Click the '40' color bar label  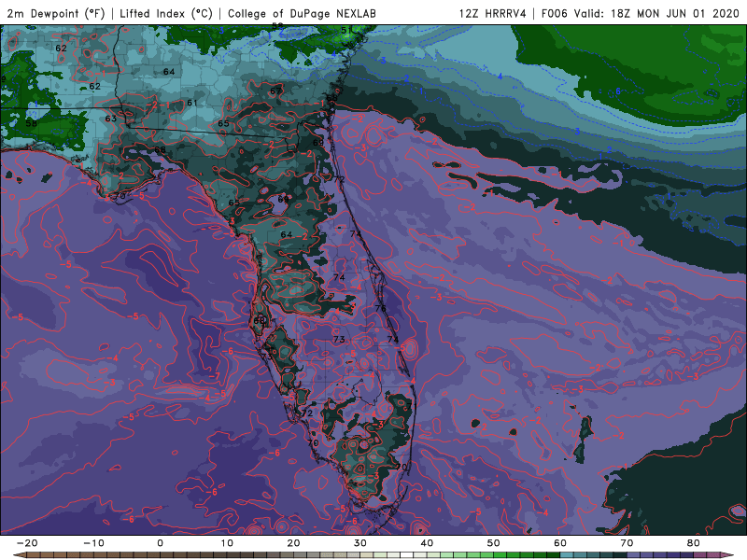click(x=427, y=543)
